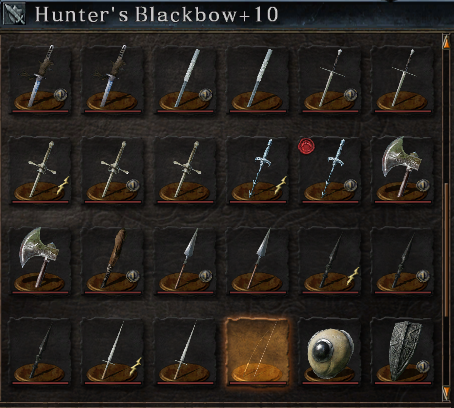
Task: Click the scrollbar up arrow
Action: click(446, 42)
